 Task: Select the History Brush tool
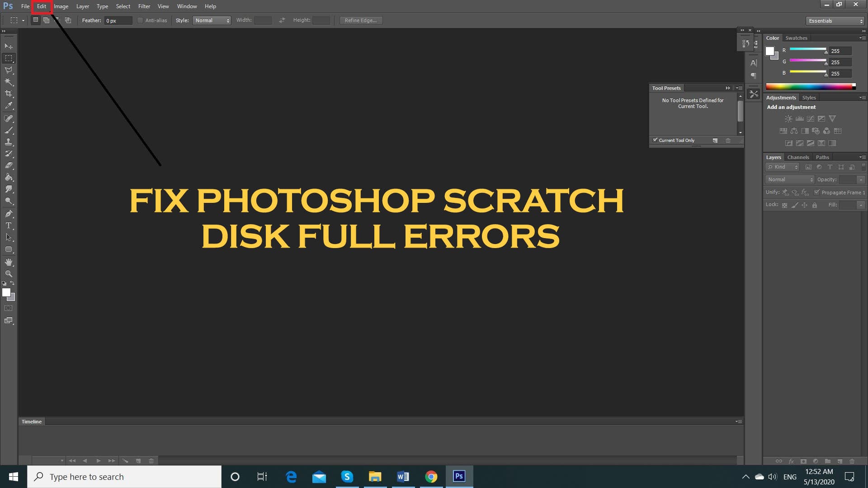9,154
